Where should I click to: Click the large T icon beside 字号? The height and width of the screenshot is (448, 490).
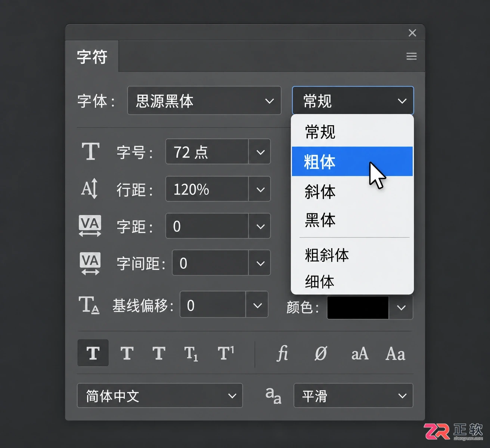pos(90,151)
